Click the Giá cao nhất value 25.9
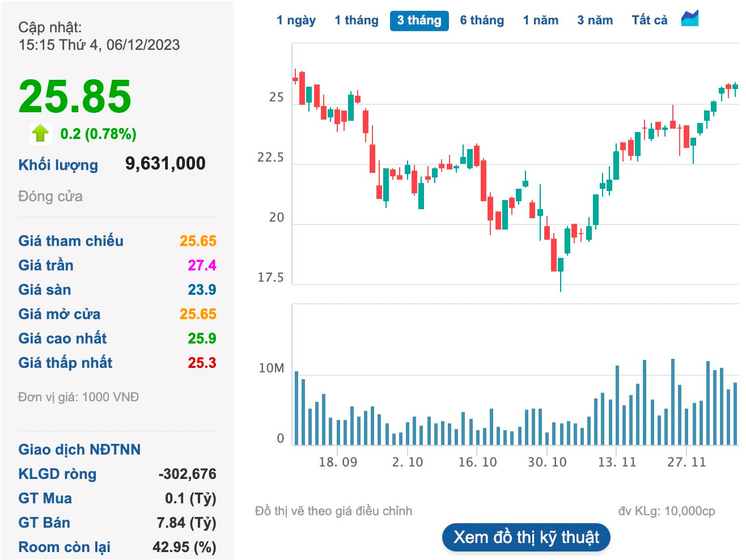 pos(202,338)
